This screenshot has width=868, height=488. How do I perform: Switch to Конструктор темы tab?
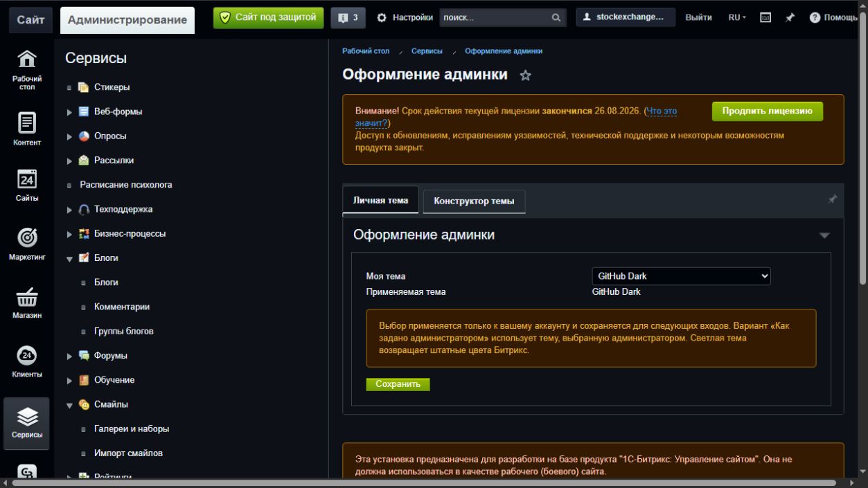474,201
